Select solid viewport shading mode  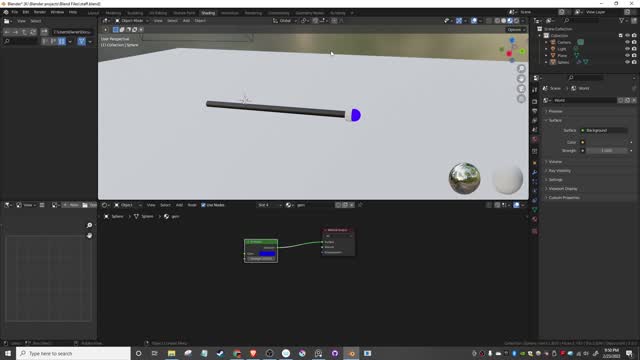(x=504, y=20)
